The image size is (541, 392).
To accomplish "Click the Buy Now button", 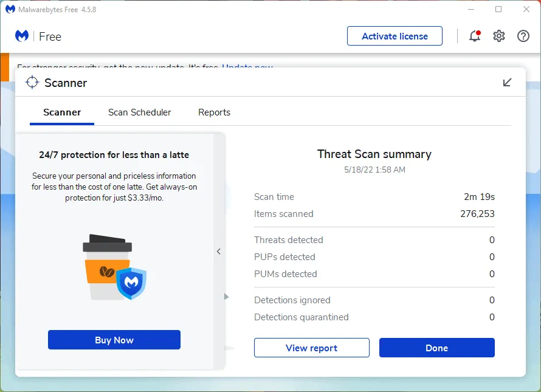I will [x=114, y=340].
